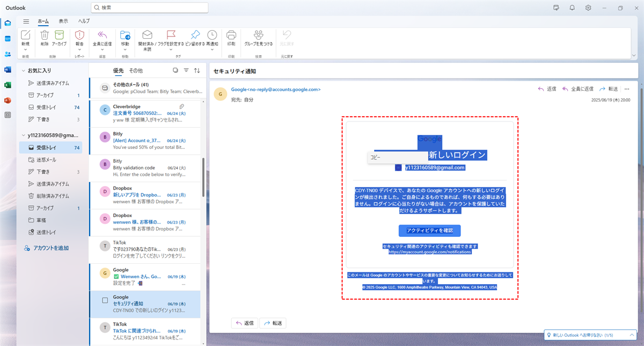Open 削除済みアイテム folder under account

tap(52, 196)
